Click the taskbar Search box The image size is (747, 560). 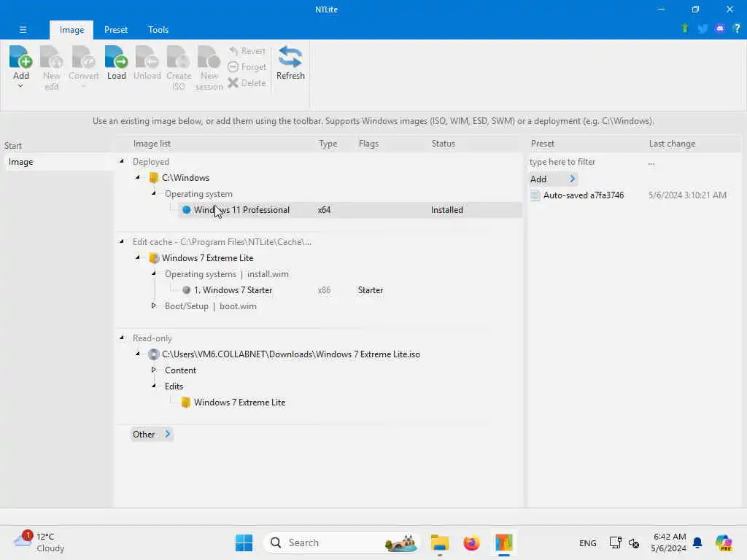coord(342,542)
